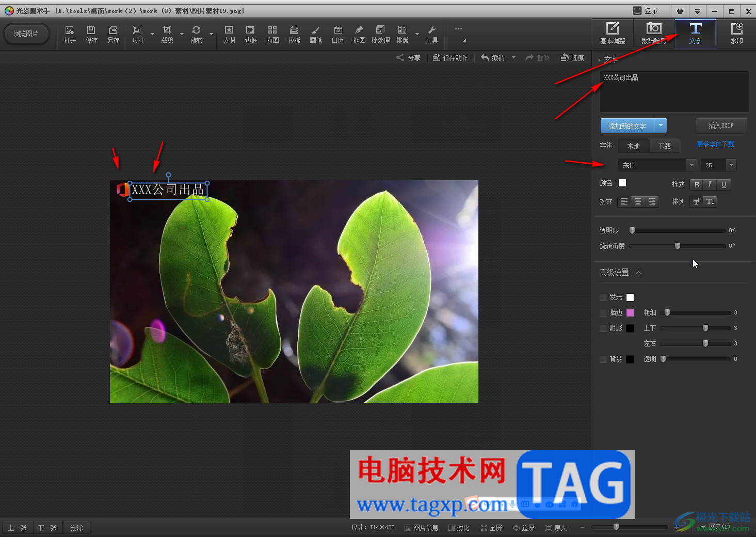Switch to 文字 text tab
The width and height of the screenshot is (756, 537).
695,34
